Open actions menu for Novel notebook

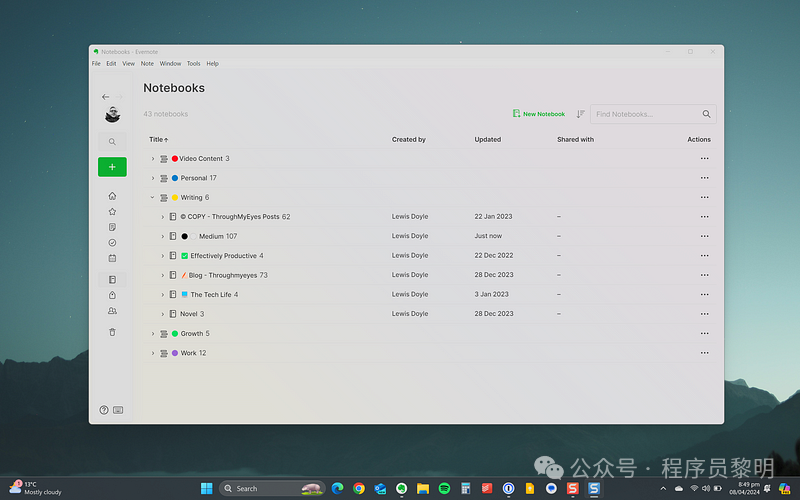pos(704,314)
